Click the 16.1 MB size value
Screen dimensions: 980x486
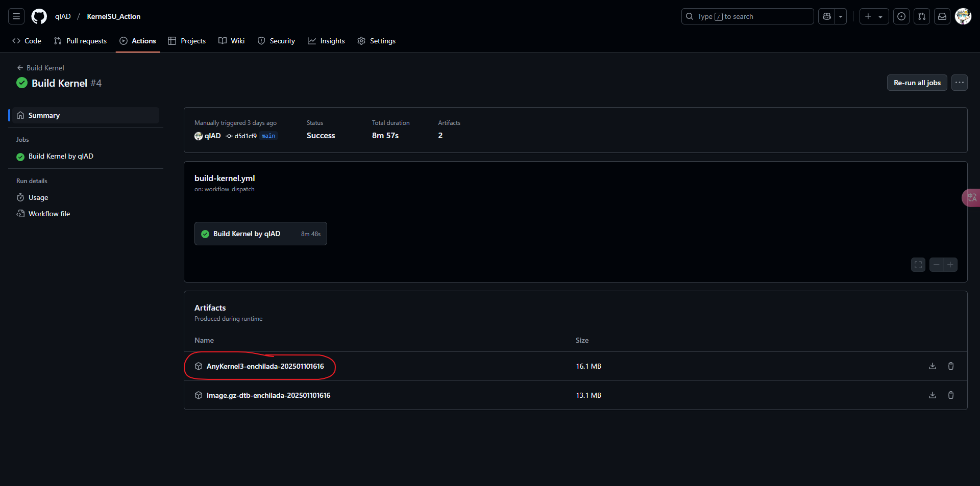(589, 366)
